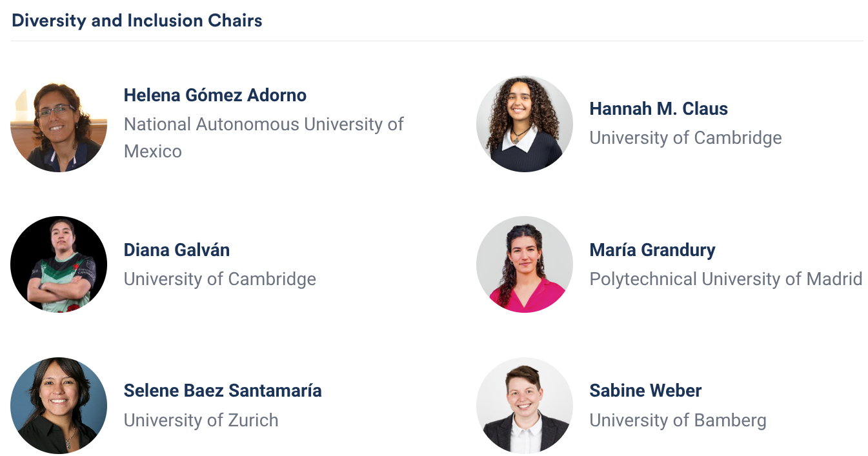Open the photo beside Selene Baez Santamaría
This screenshot has height=456, width=868.
[x=59, y=405]
